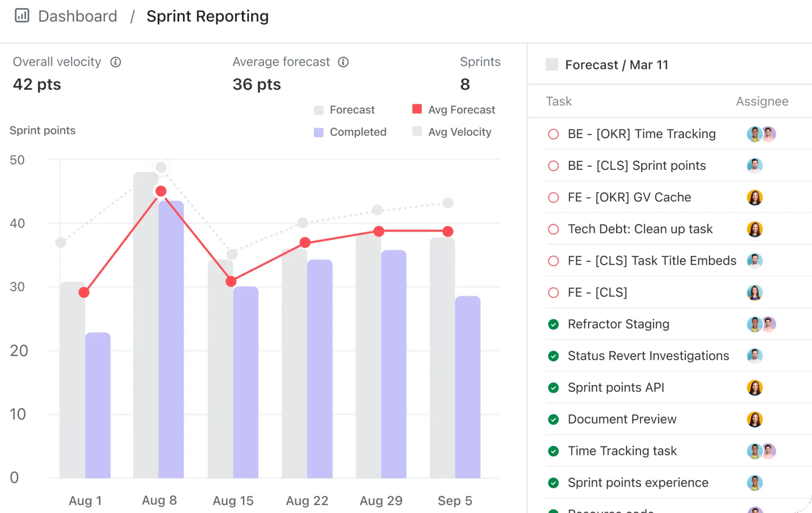Click assignee avatar for FE - [OKR] GV Cache

click(x=755, y=197)
